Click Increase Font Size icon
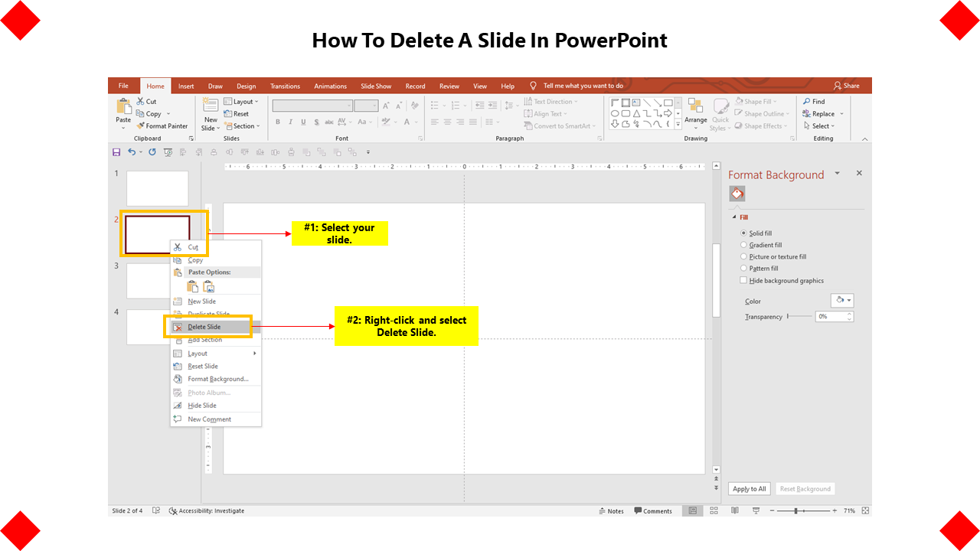The width and height of the screenshot is (980, 551). (386, 106)
